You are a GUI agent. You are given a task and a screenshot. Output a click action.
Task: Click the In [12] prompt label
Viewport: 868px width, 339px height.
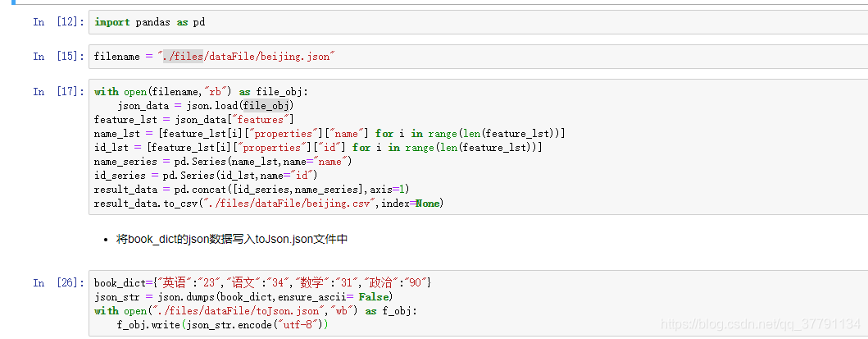pyautogui.click(x=58, y=22)
